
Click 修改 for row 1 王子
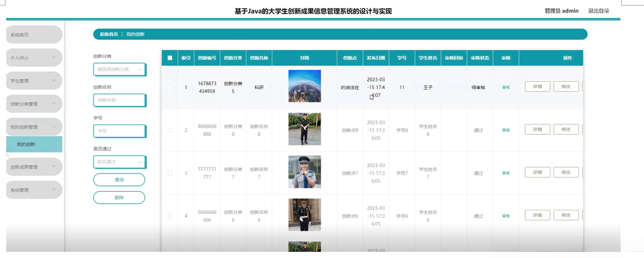pos(566,87)
